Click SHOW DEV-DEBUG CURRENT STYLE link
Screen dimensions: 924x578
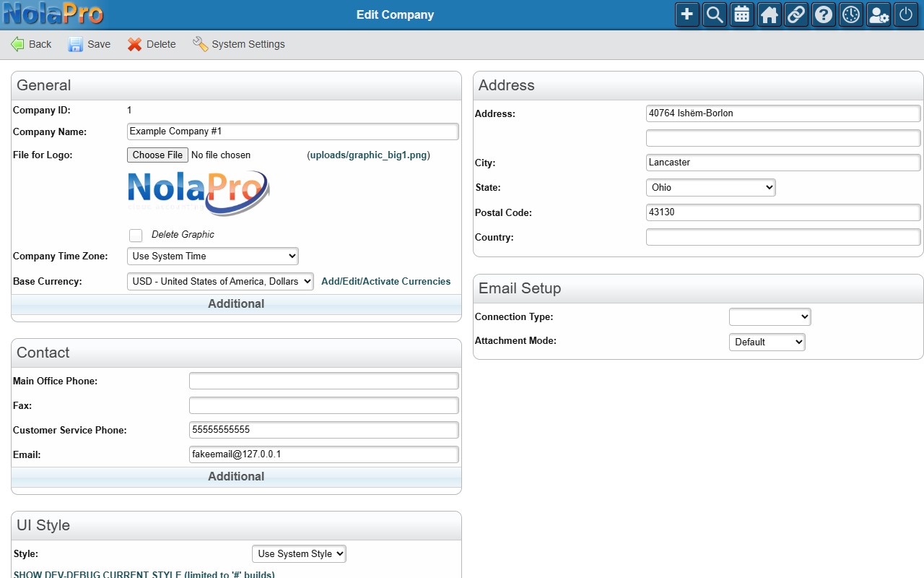[144, 574]
